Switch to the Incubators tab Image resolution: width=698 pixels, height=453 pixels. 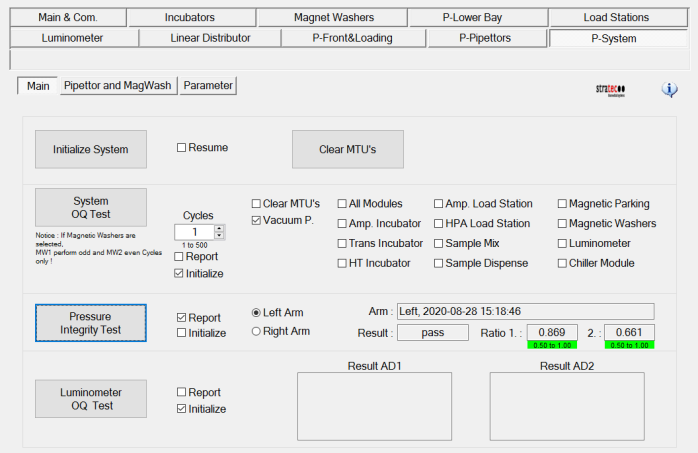tap(189, 17)
